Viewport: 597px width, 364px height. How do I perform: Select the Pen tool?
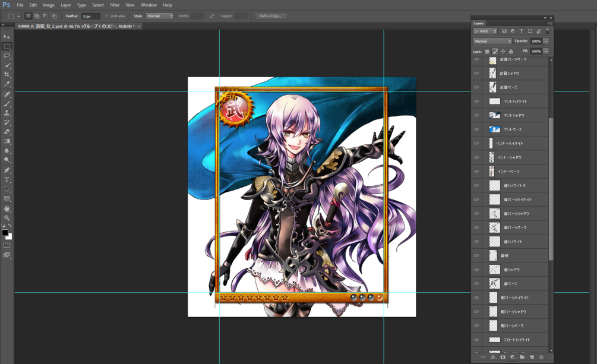7,170
